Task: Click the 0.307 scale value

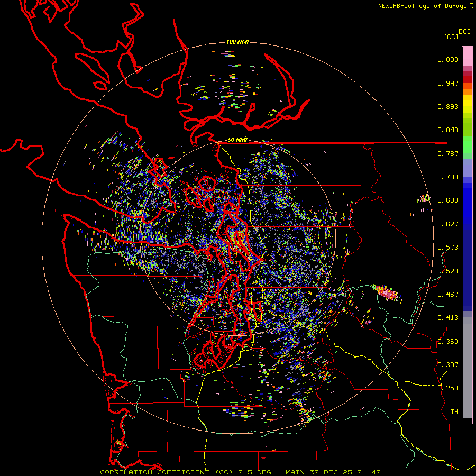Action: 448,365
